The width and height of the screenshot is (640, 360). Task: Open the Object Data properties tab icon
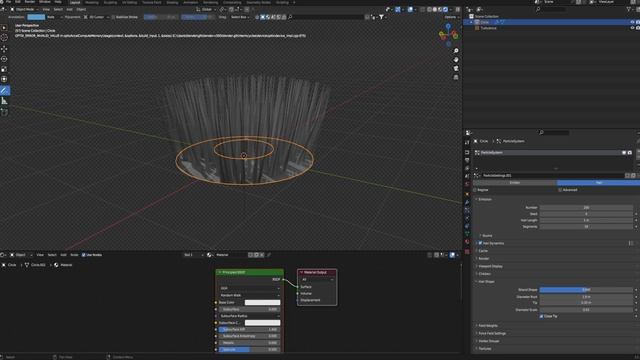tap(467, 234)
